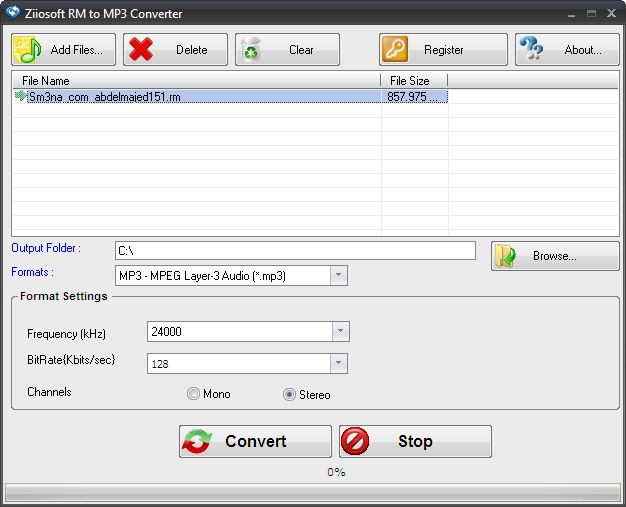Image resolution: width=626 pixels, height=507 pixels.
Task: Minimize the converter window
Action: [571, 14]
